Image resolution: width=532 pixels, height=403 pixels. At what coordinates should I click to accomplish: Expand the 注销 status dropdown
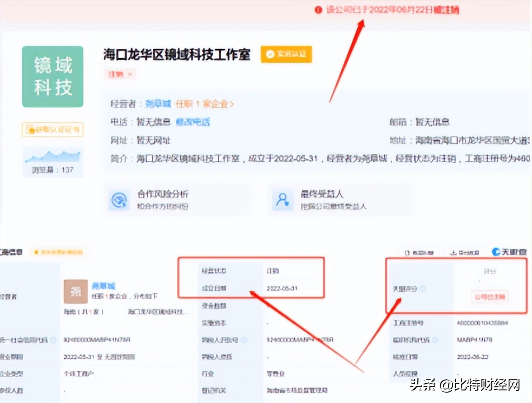pyautogui.click(x=120, y=75)
